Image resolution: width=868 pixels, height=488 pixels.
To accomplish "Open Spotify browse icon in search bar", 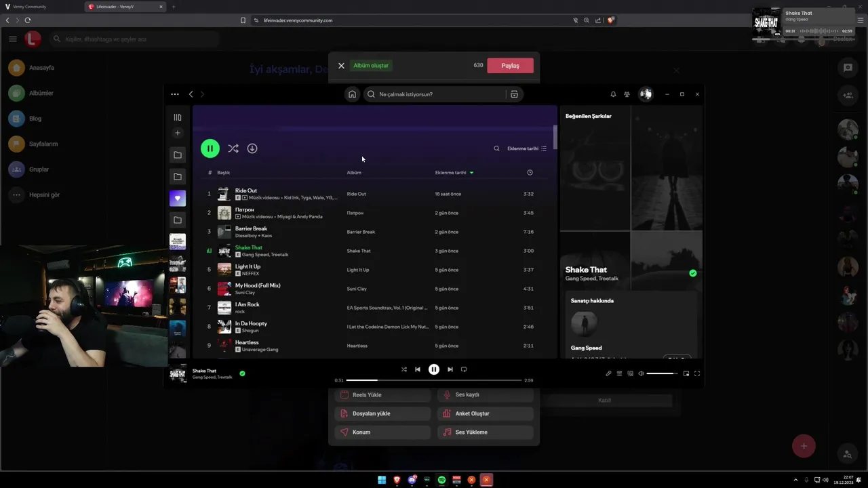I will (x=514, y=94).
